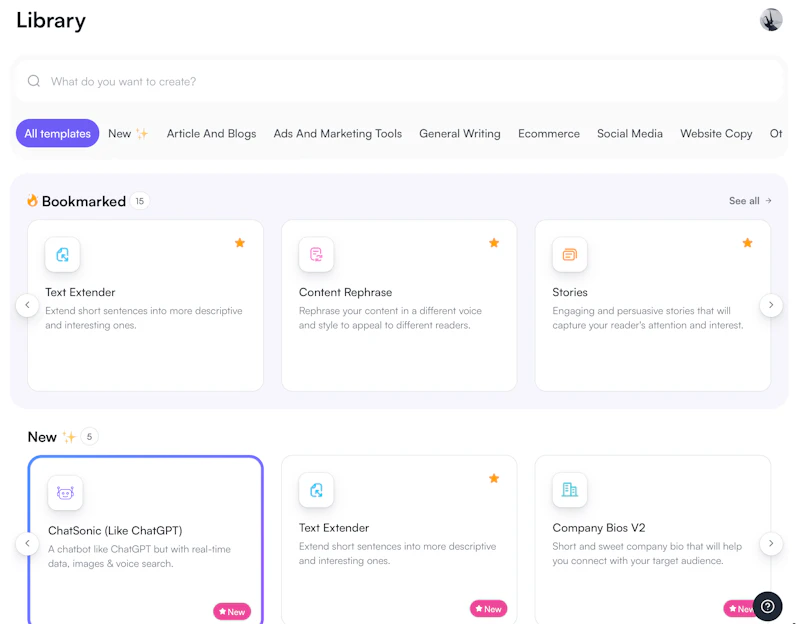Select the All templates button
The width and height of the screenshot is (800, 624).
coord(57,133)
